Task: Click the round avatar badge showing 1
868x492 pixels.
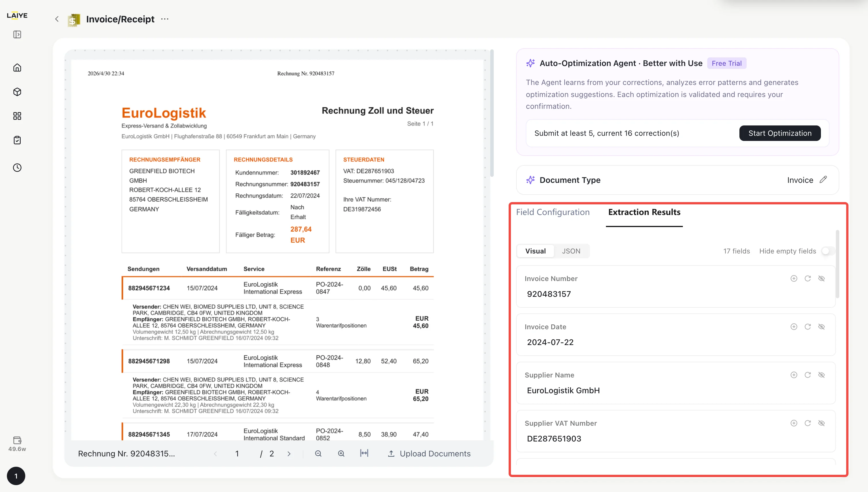Action: point(16,476)
